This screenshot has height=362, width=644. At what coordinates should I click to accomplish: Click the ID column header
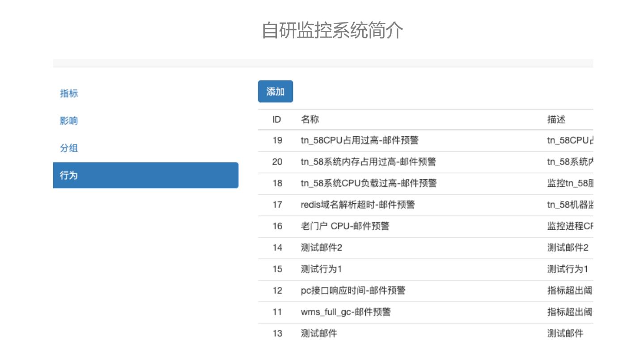click(277, 119)
